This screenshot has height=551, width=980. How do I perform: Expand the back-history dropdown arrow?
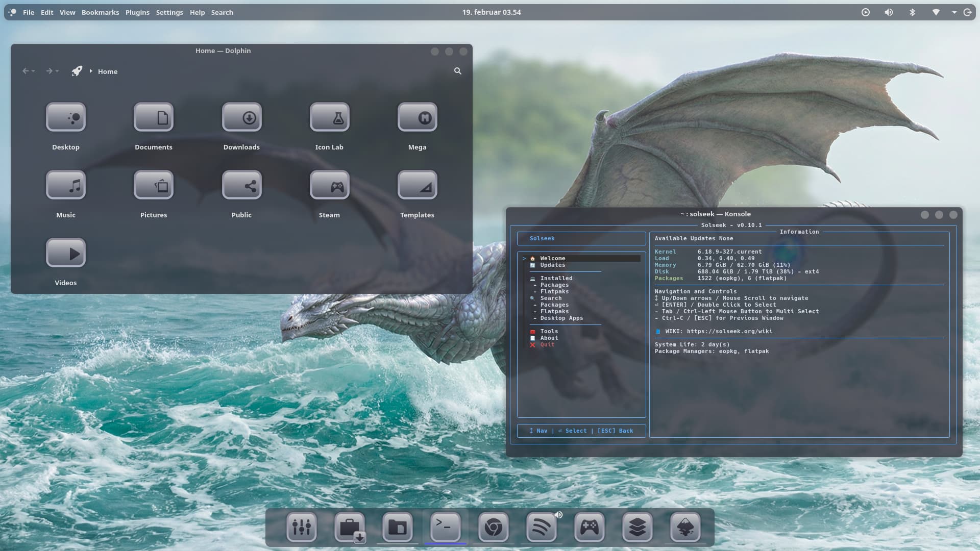tap(34, 71)
